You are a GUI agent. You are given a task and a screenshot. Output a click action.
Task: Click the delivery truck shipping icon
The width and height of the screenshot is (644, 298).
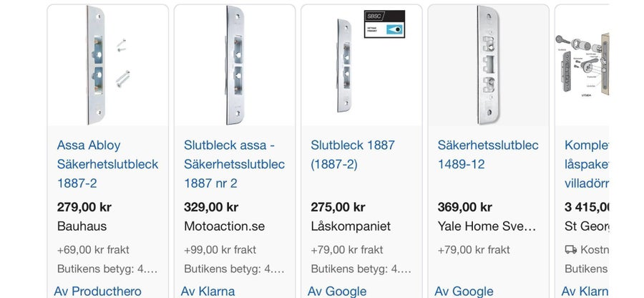(x=570, y=249)
